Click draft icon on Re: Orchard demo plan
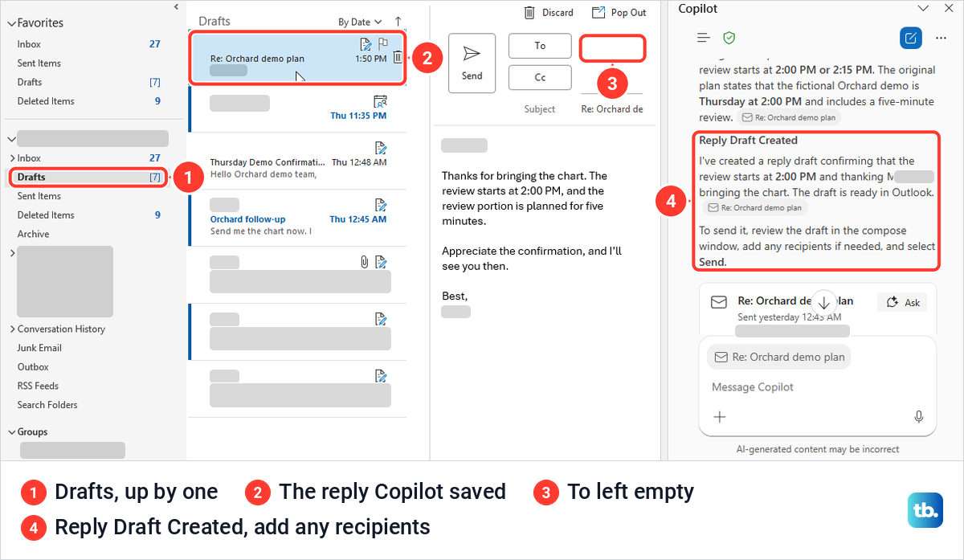Viewport: 964px width, 560px height. tap(366, 43)
